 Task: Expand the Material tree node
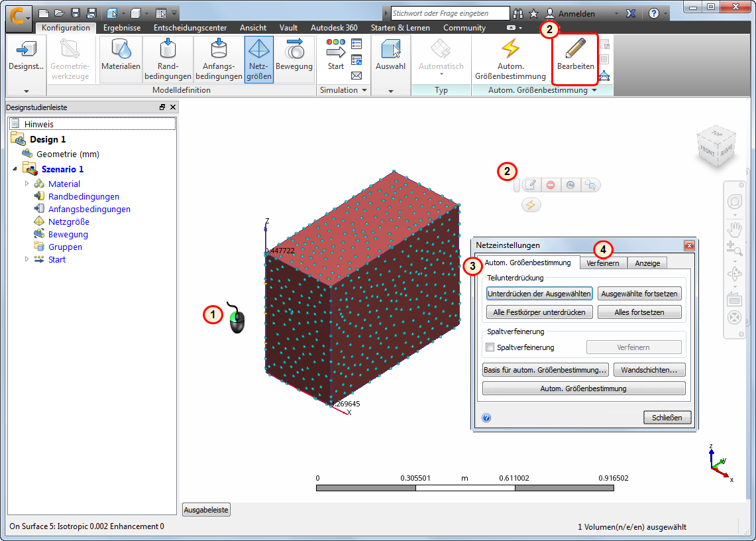[27, 184]
